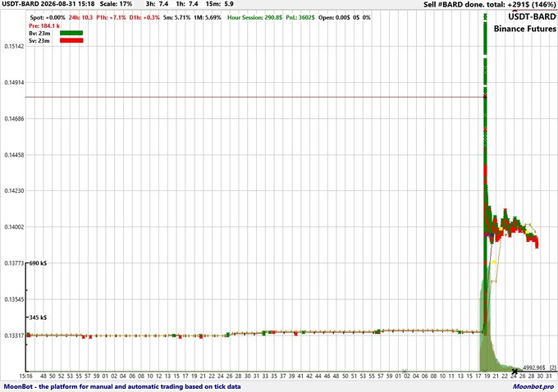Click the 'Hour Session: 290.8$' value
Viewport: 558px width, 392px height.
click(x=254, y=17)
